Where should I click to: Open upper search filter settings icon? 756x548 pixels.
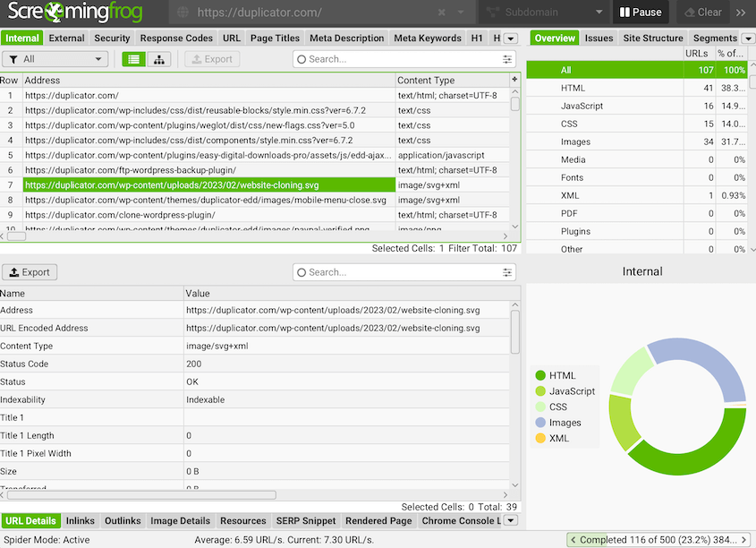[x=507, y=59]
